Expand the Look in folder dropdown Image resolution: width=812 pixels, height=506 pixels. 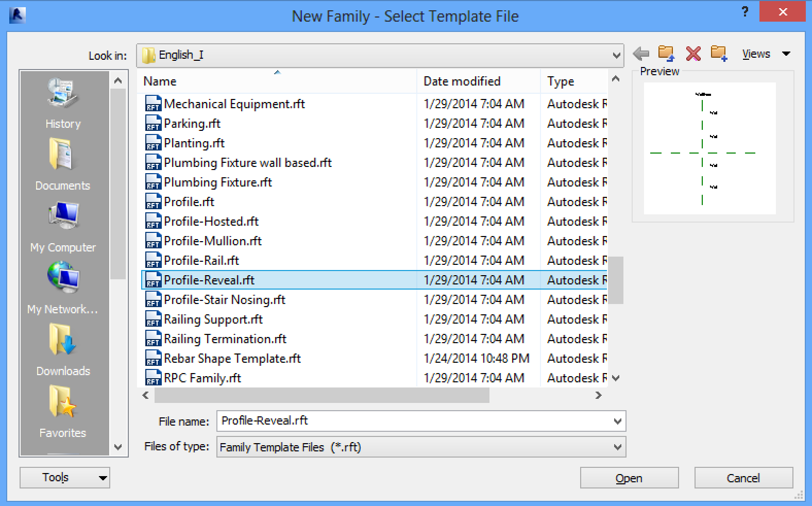click(x=616, y=56)
